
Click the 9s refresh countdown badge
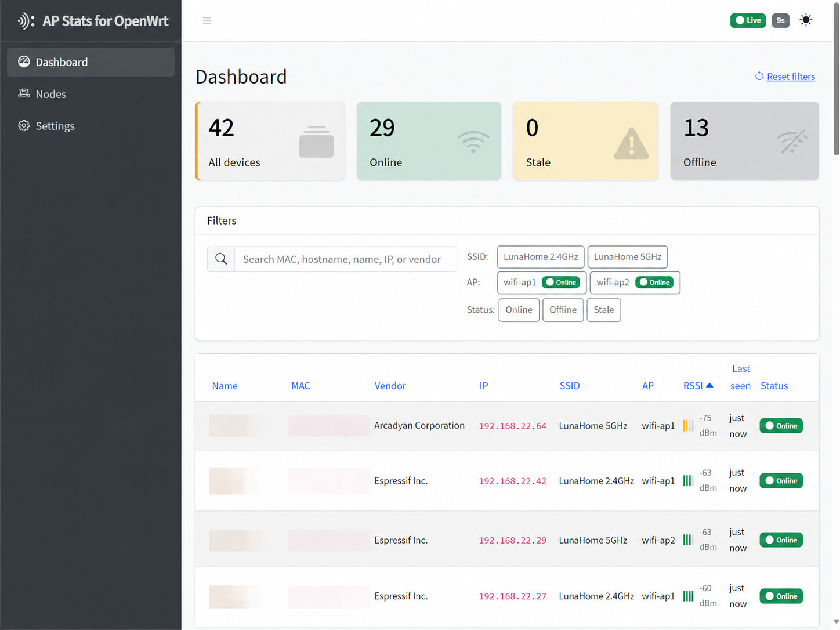(780, 20)
